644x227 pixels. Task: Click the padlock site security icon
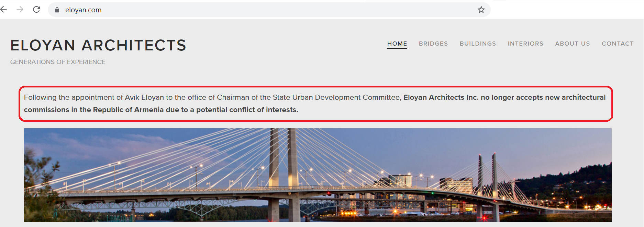tap(57, 10)
